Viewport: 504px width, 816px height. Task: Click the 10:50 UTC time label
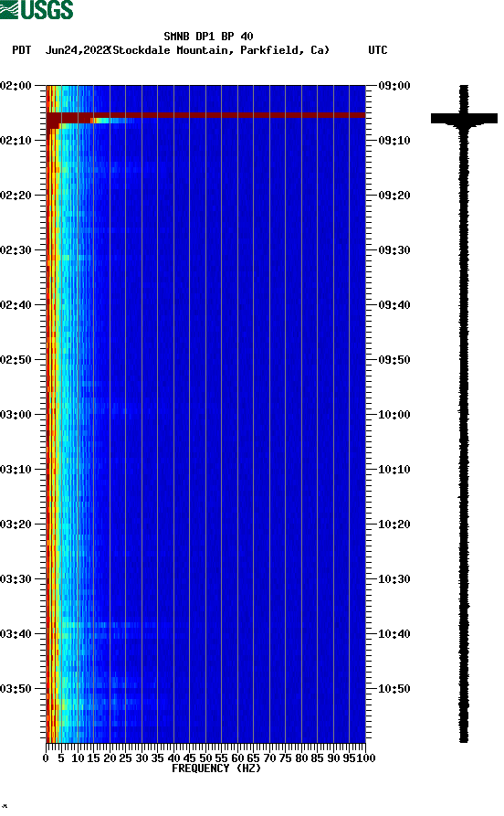[394, 688]
